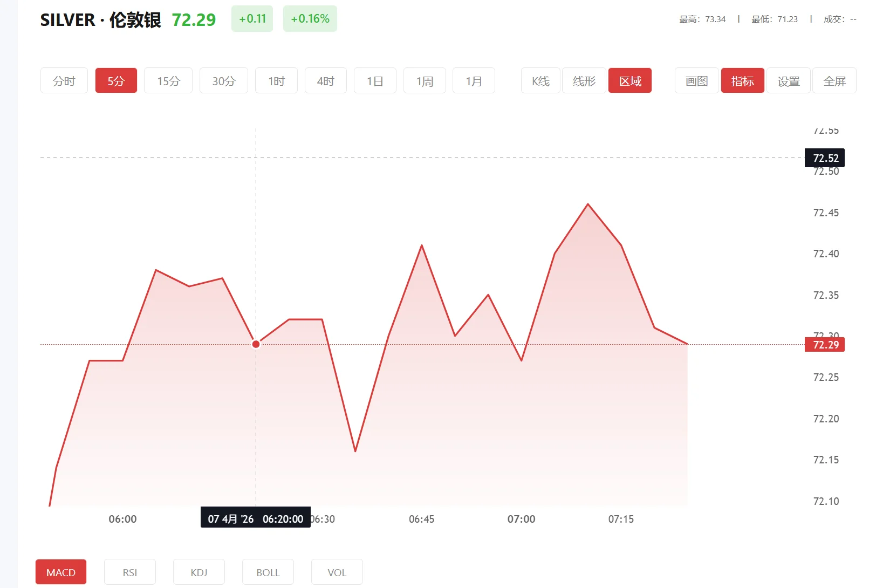Select the 1周 weekly interval

coord(424,80)
